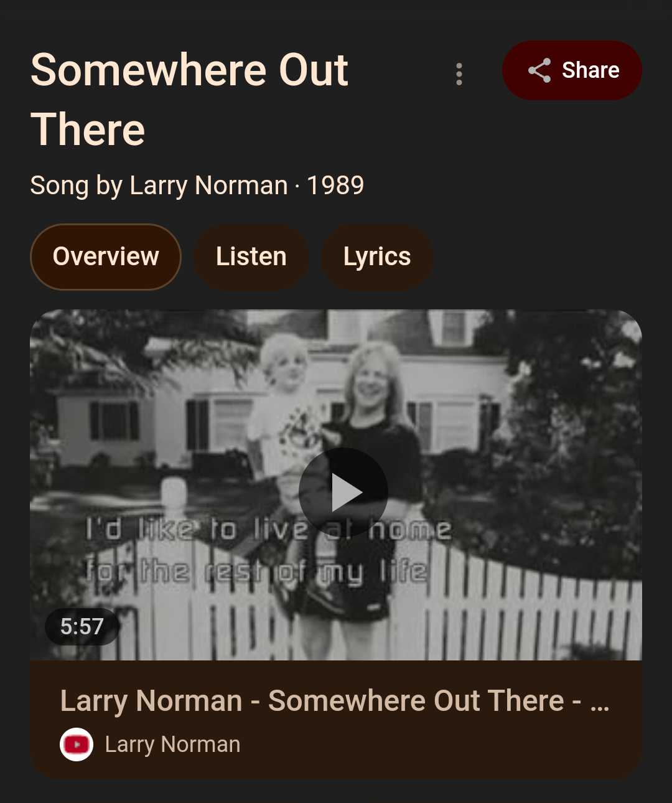Open the Larry Norman video title link
This screenshot has height=803, width=672.
coord(335,701)
